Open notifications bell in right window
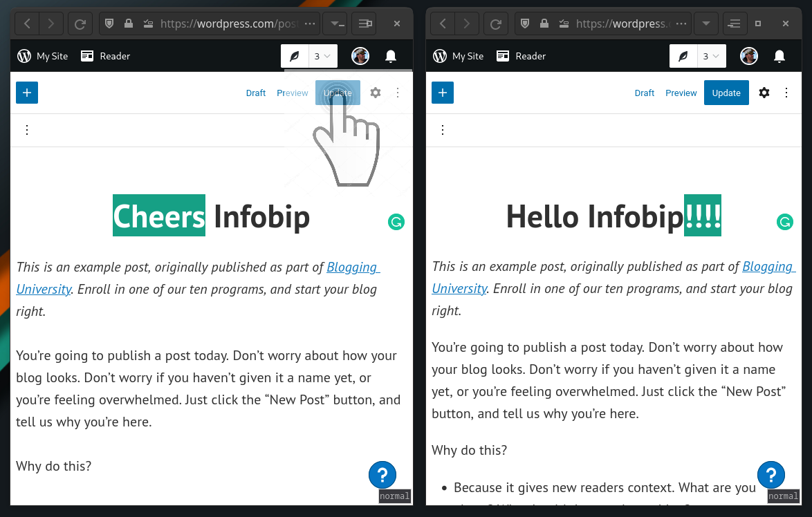This screenshot has width=812, height=517. click(779, 56)
